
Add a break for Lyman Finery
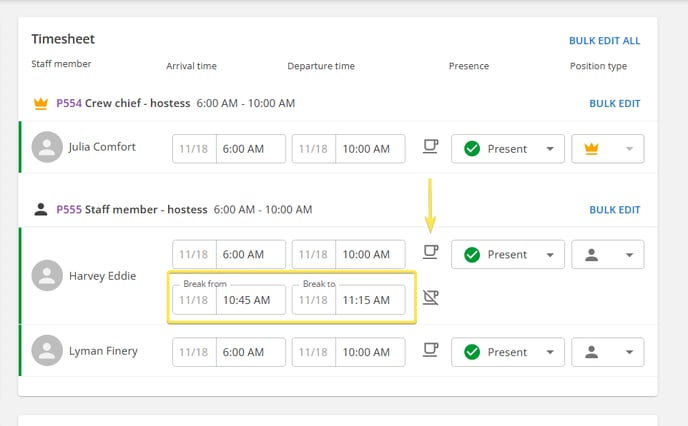tap(430, 350)
